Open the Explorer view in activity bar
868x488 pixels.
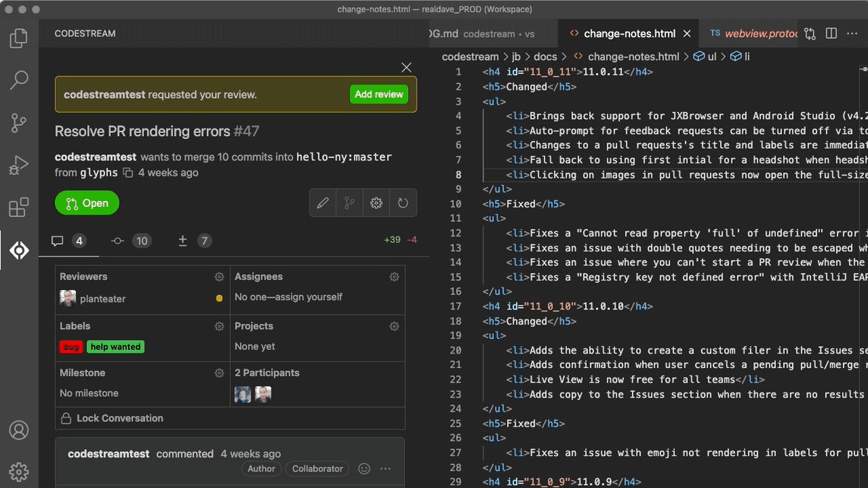pyautogui.click(x=19, y=38)
